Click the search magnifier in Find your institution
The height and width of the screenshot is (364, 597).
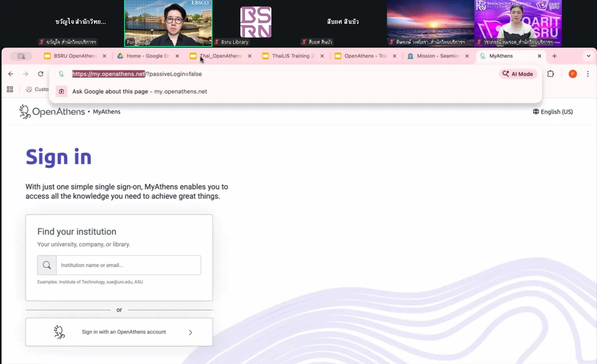coord(47,265)
